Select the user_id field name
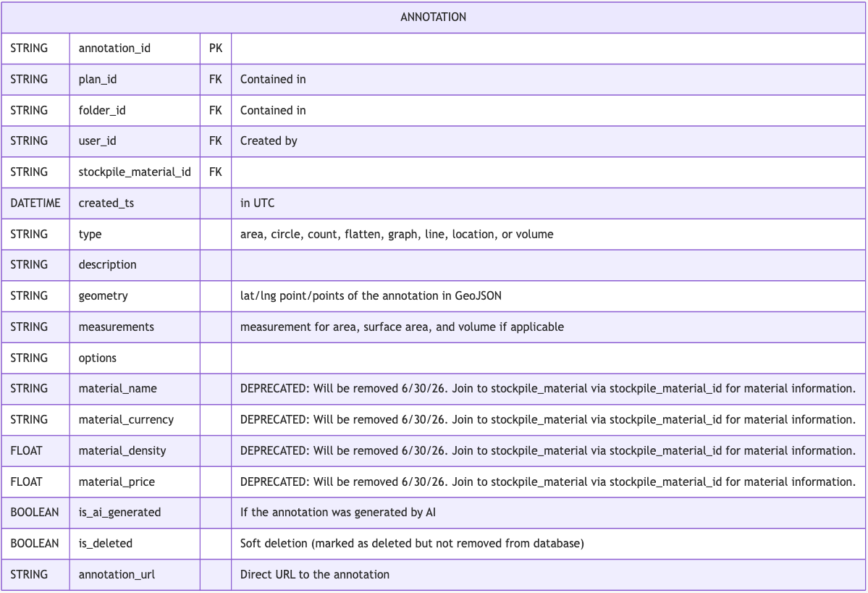This screenshot has height=593, width=868. tap(98, 140)
